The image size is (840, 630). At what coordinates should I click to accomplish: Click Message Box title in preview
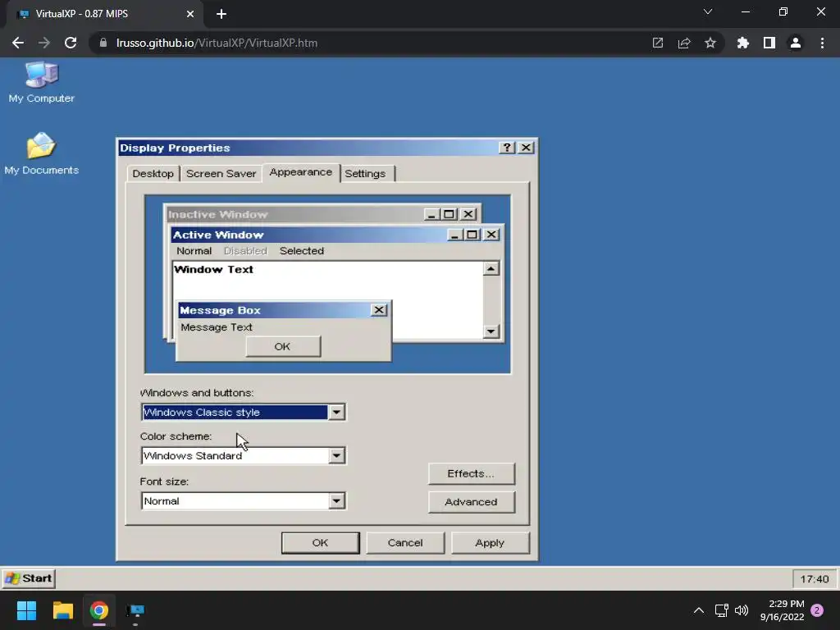coord(220,310)
